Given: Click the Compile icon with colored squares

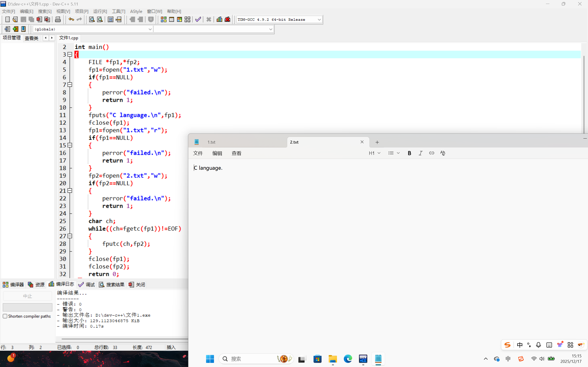Looking at the screenshot, I should (164, 19).
